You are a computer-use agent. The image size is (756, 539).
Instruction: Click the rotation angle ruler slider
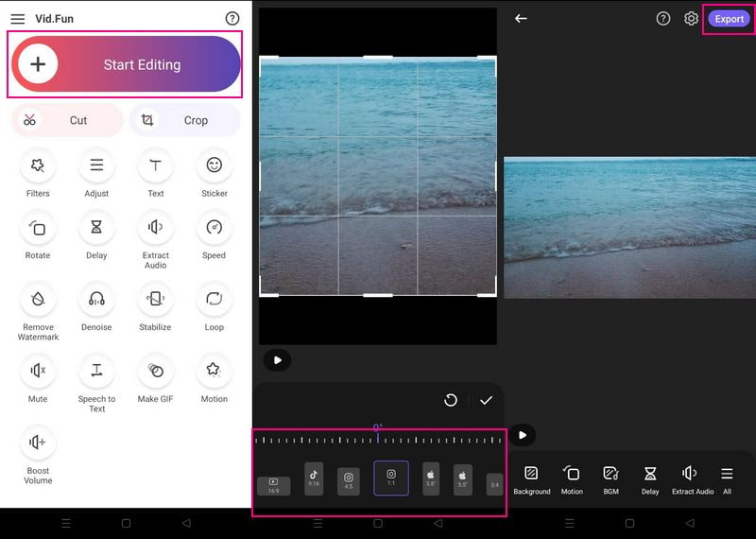click(x=378, y=440)
